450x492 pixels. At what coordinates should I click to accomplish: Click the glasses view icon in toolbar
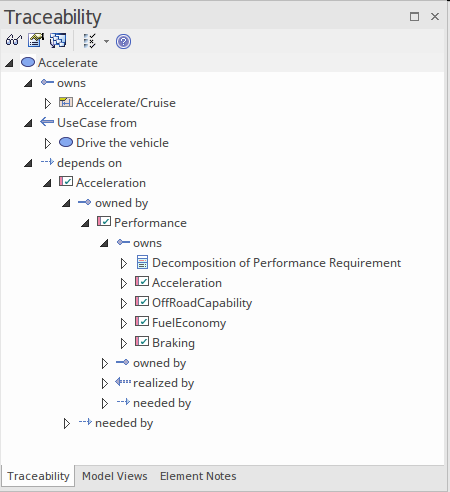tap(14, 41)
